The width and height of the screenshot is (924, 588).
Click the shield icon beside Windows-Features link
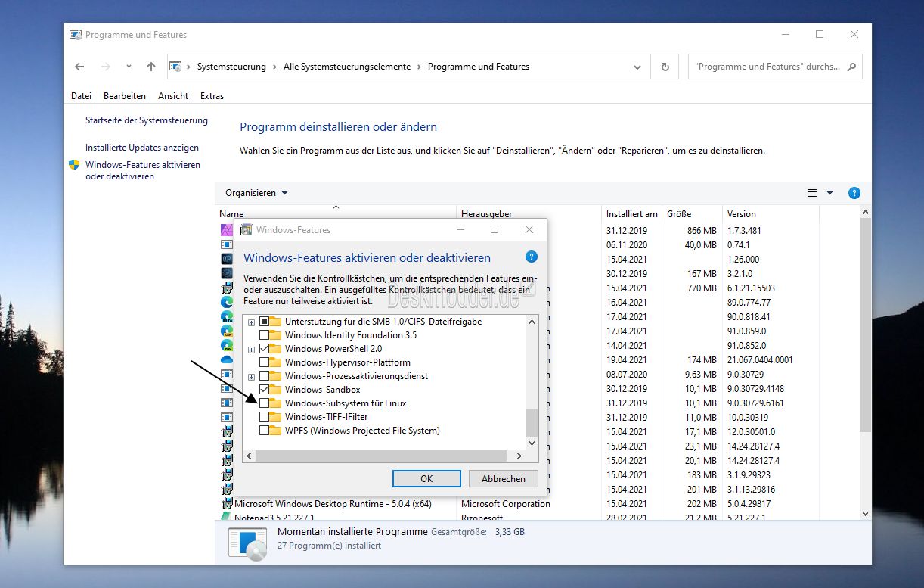74,165
